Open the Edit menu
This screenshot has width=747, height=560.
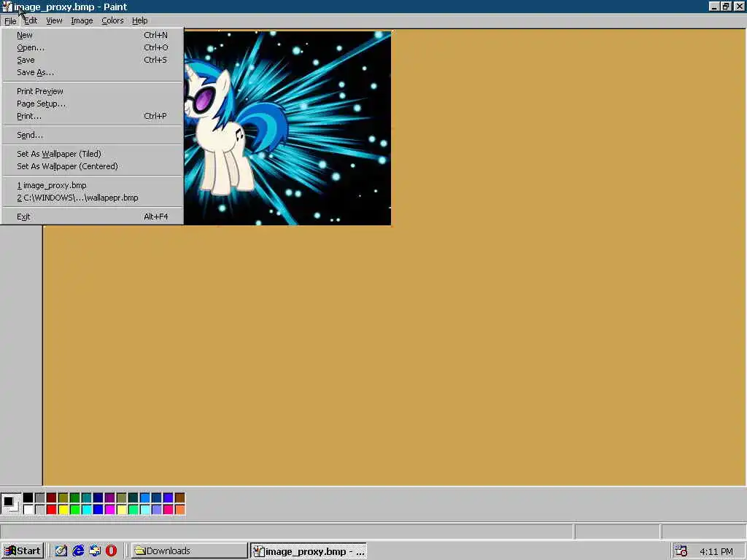click(31, 20)
